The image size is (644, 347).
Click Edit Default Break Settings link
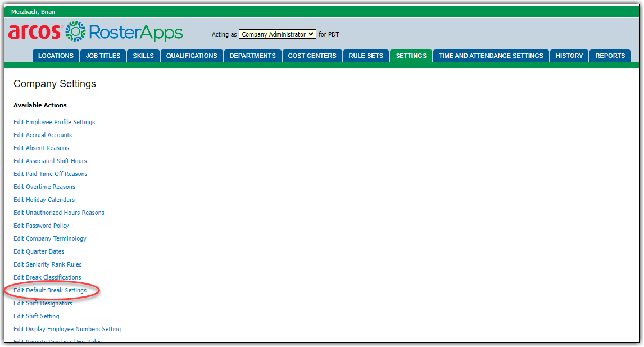click(x=50, y=290)
